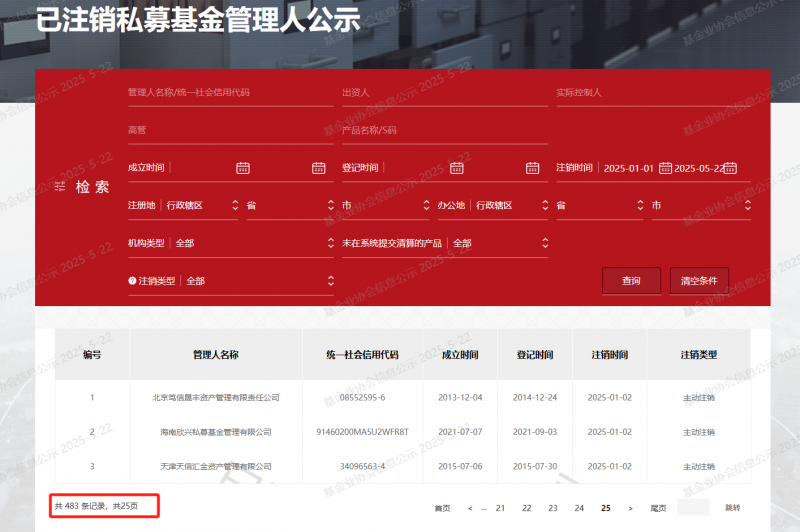Focus 管理人名称/统一社会信用代码 input field
The width and height of the screenshot is (800, 532).
(231, 93)
